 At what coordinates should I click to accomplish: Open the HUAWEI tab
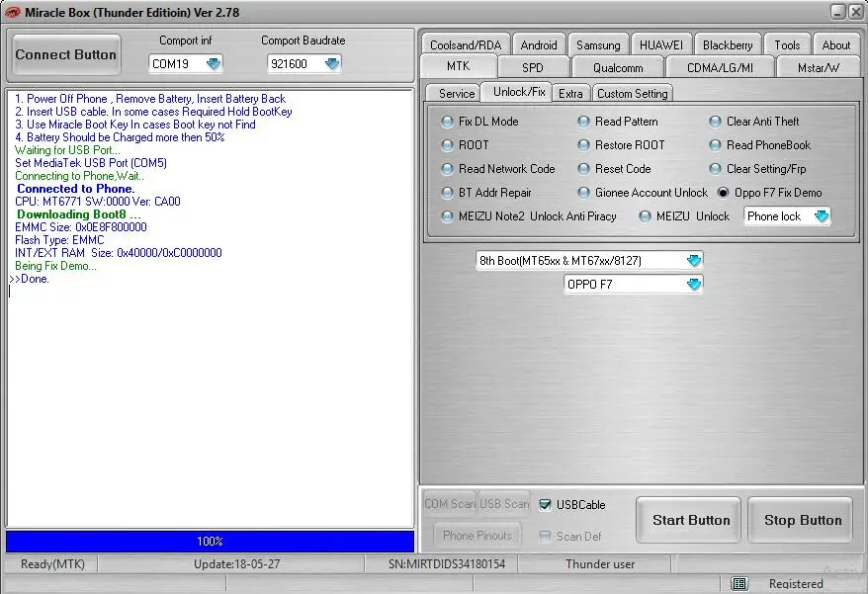click(x=661, y=44)
